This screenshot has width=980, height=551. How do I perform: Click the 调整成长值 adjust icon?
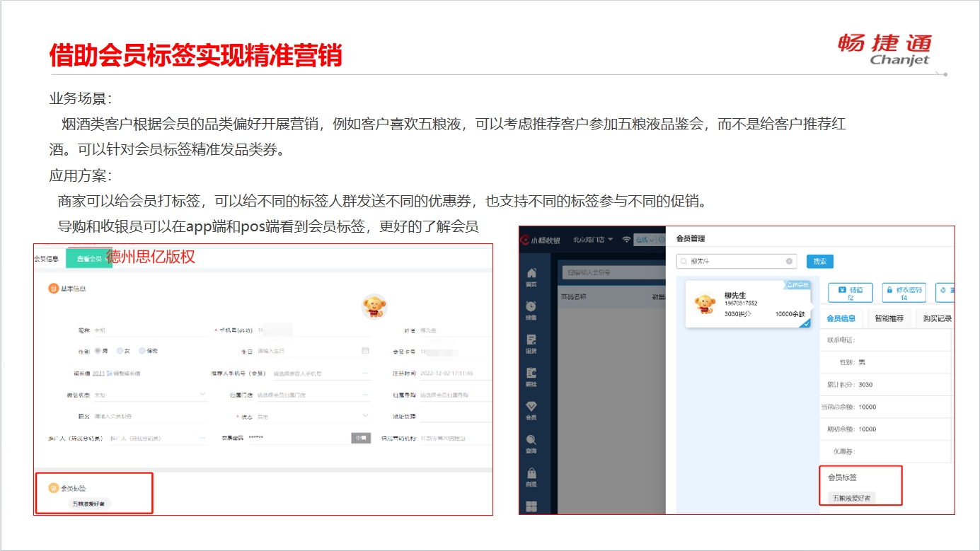(x=109, y=373)
